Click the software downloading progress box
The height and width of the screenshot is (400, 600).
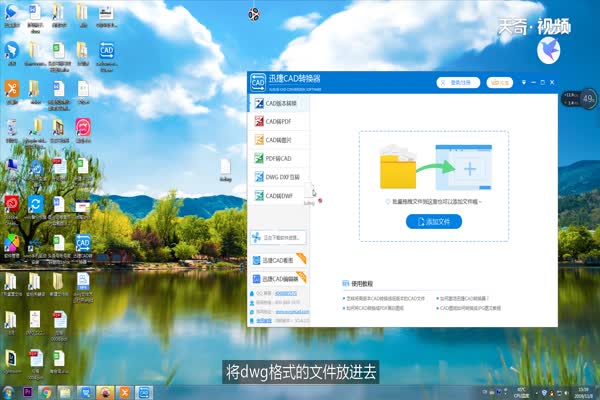tap(279, 238)
